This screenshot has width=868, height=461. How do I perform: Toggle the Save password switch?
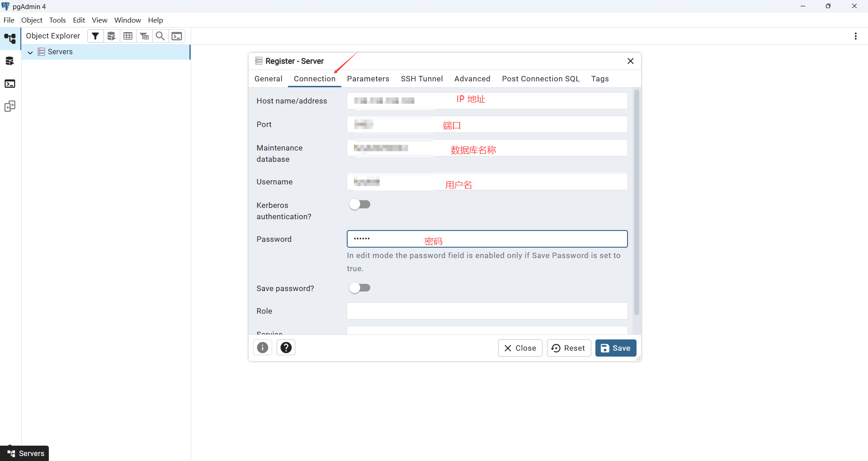[360, 288]
